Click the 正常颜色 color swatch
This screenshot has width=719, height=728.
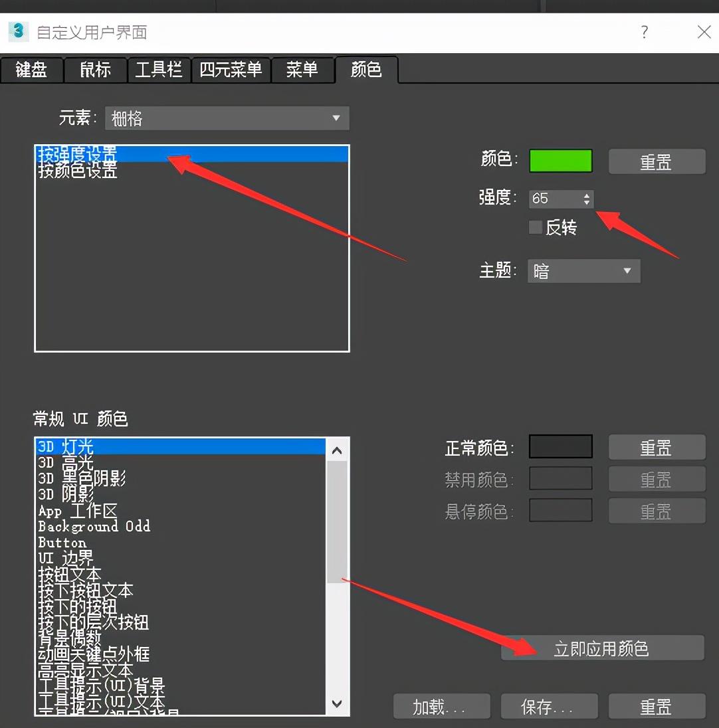(x=560, y=446)
